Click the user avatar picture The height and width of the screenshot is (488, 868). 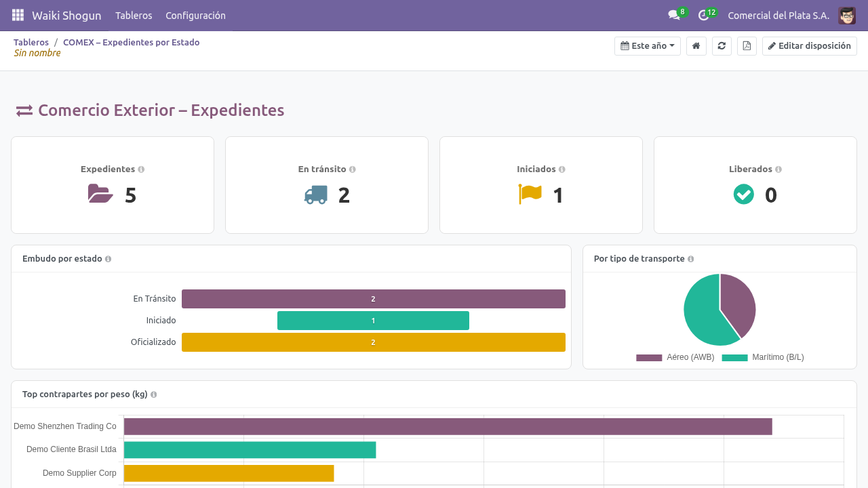[847, 16]
